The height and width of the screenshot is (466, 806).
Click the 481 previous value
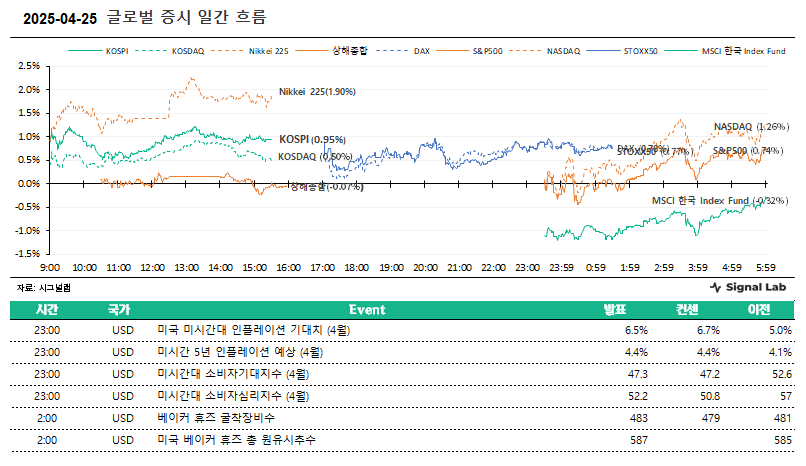pos(783,418)
